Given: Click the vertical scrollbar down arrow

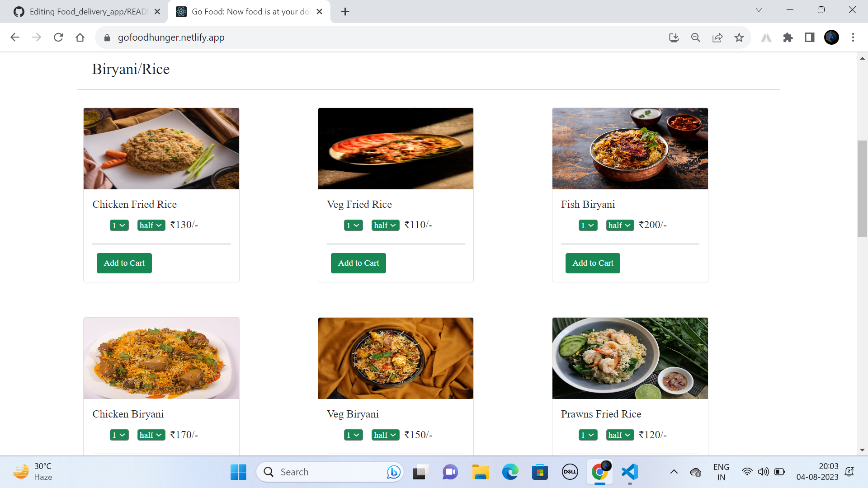Looking at the screenshot, I should [x=863, y=450].
